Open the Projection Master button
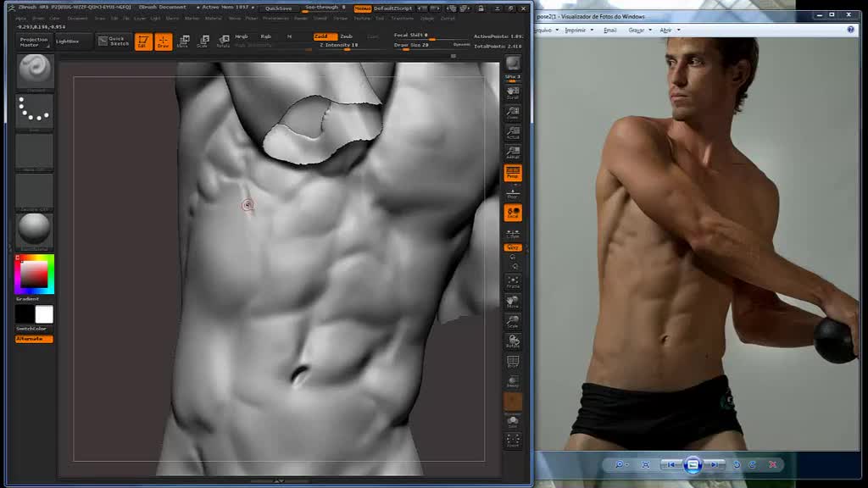 tap(34, 42)
